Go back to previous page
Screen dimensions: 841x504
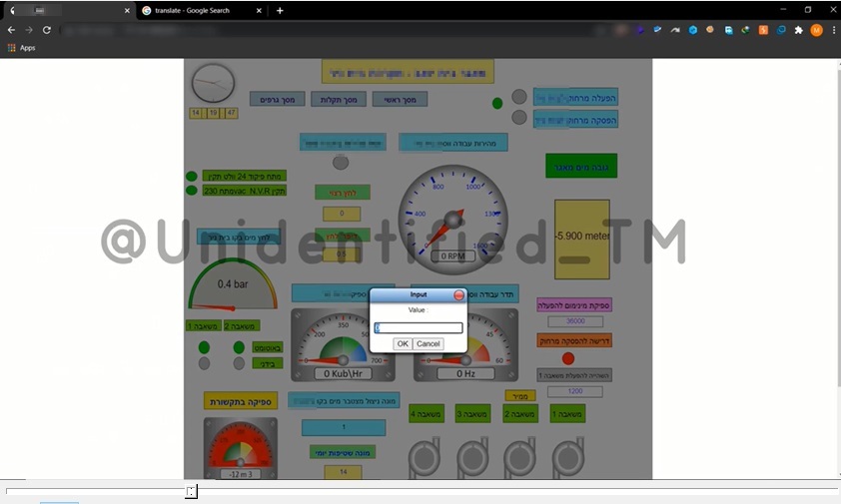tap(11, 30)
